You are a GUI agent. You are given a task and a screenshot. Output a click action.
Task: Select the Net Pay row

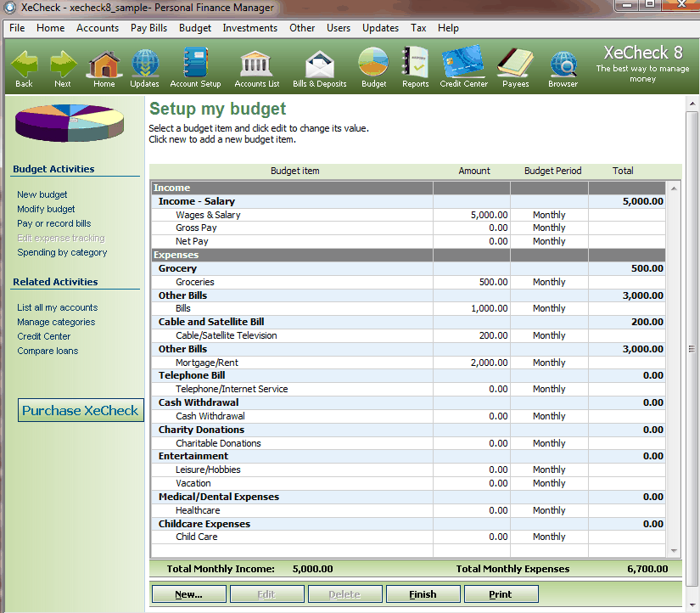click(408, 241)
